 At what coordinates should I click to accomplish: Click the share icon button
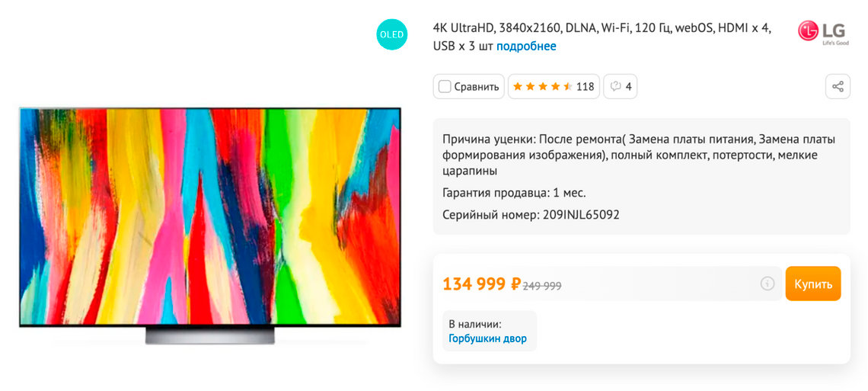[x=838, y=86]
